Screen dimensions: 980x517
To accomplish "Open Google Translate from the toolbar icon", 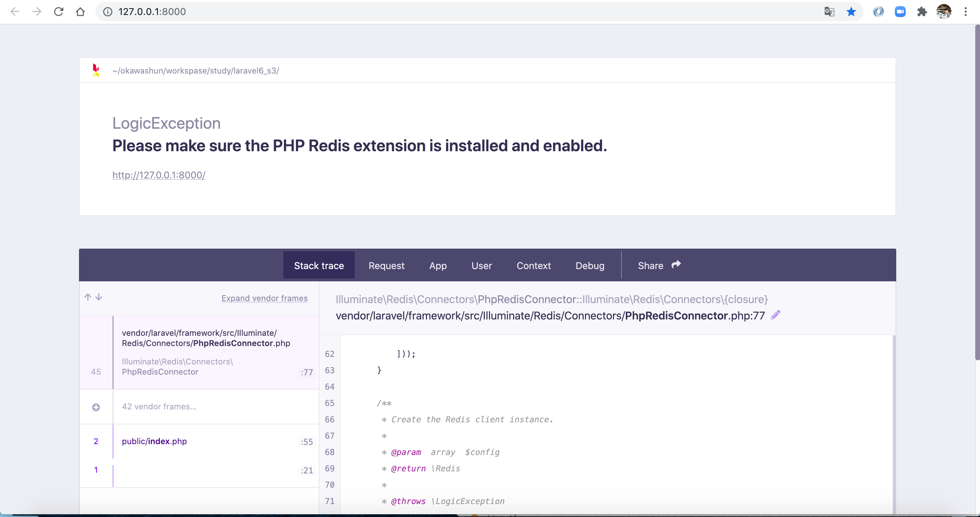I will tap(829, 12).
